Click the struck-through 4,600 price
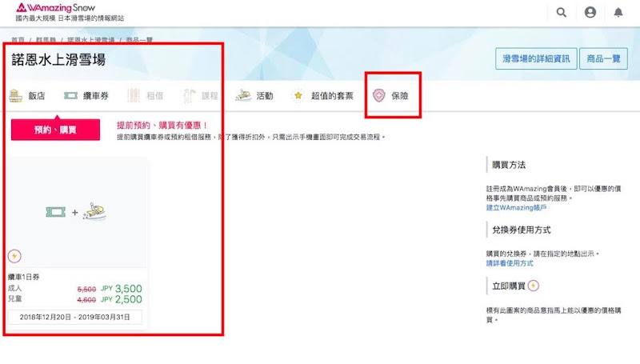Screen dimensions: 640x364 [86, 300]
